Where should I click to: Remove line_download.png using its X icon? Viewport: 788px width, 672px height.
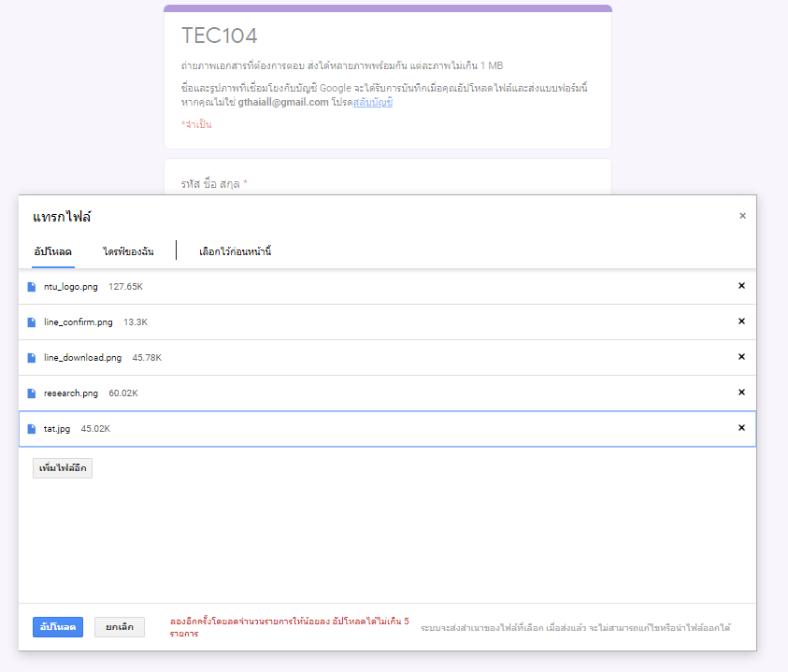(x=741, y=357)
